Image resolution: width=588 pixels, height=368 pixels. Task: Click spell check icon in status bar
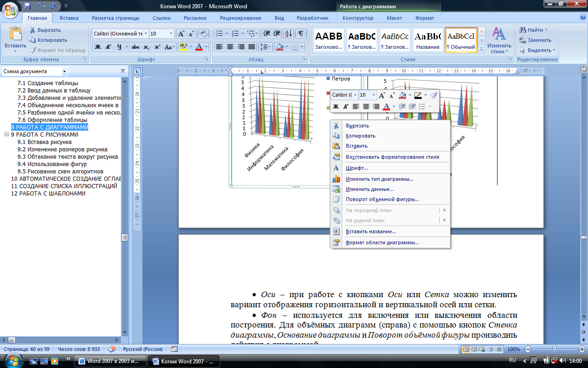(112, 349)
